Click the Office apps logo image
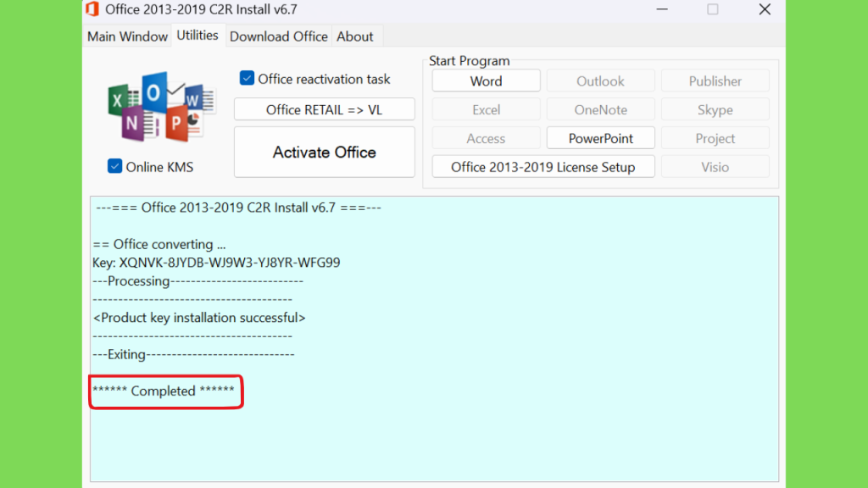 pos(161,106)
